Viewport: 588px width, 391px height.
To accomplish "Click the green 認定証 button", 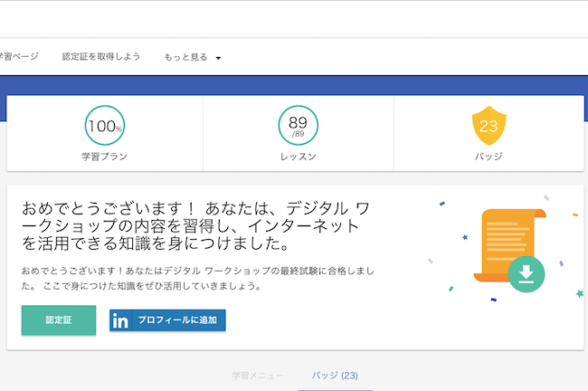I will [59, 320].
